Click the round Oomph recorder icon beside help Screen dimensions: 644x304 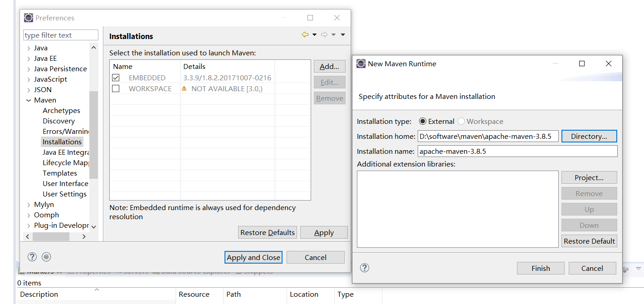(46, 257)
